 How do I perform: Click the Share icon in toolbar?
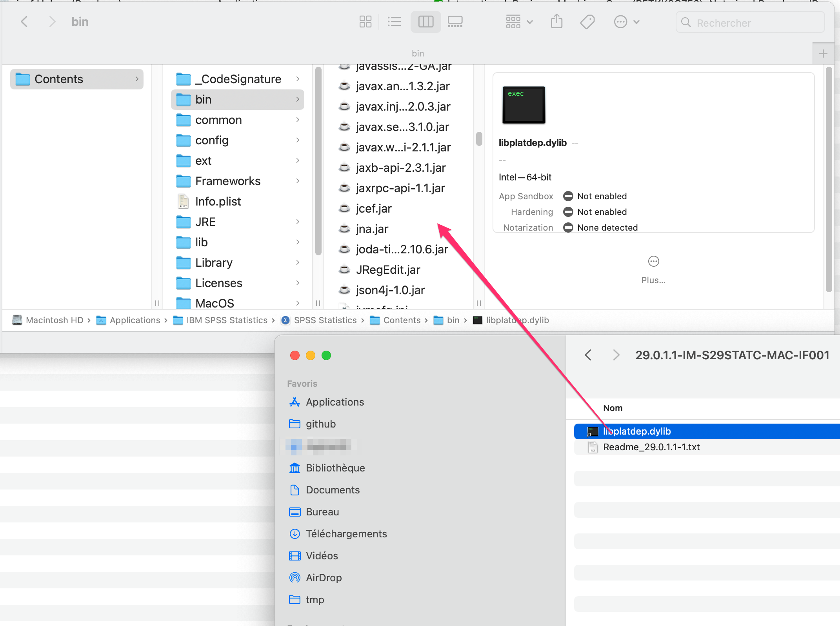pyautogui.click(x=556, y=22)
